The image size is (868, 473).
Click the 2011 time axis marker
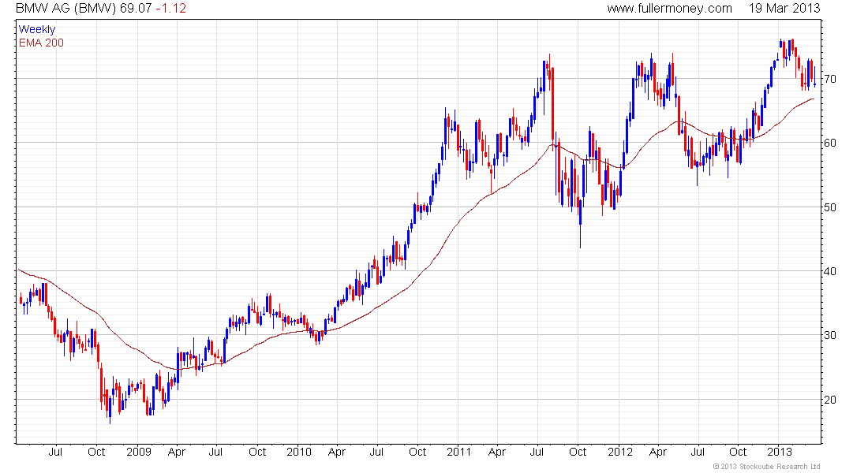point(459,452)
